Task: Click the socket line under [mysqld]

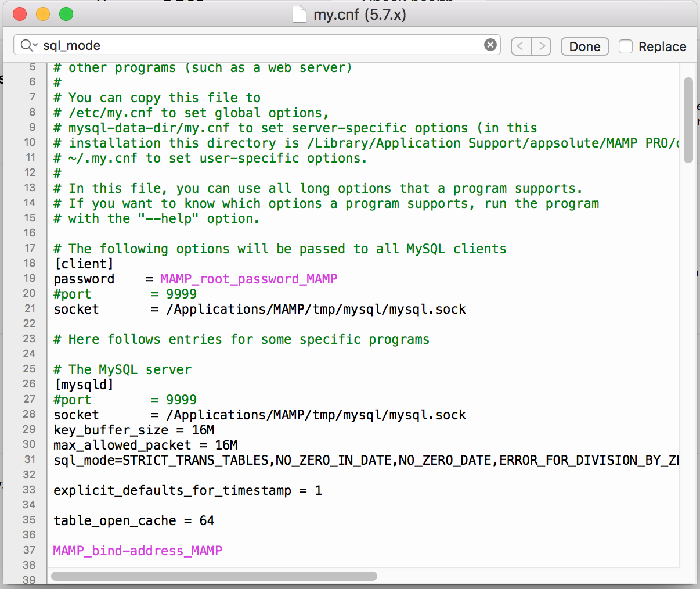Action: 260,415
